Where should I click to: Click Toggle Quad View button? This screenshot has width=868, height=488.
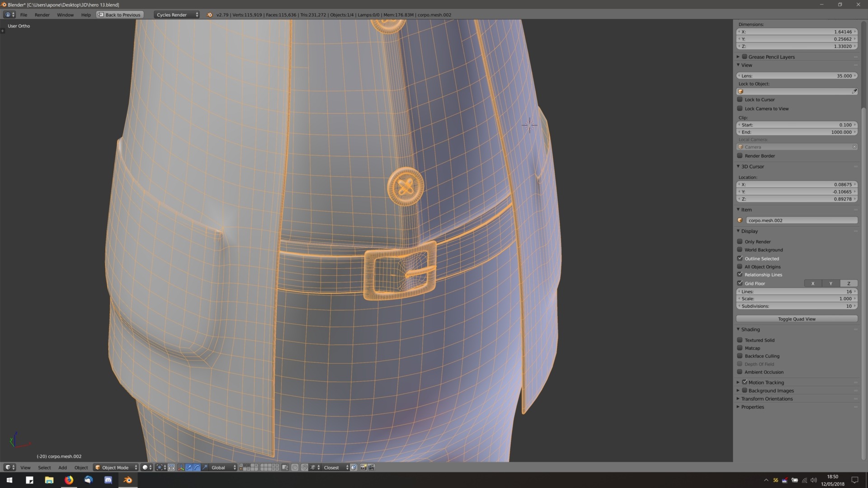pos(797,319)
